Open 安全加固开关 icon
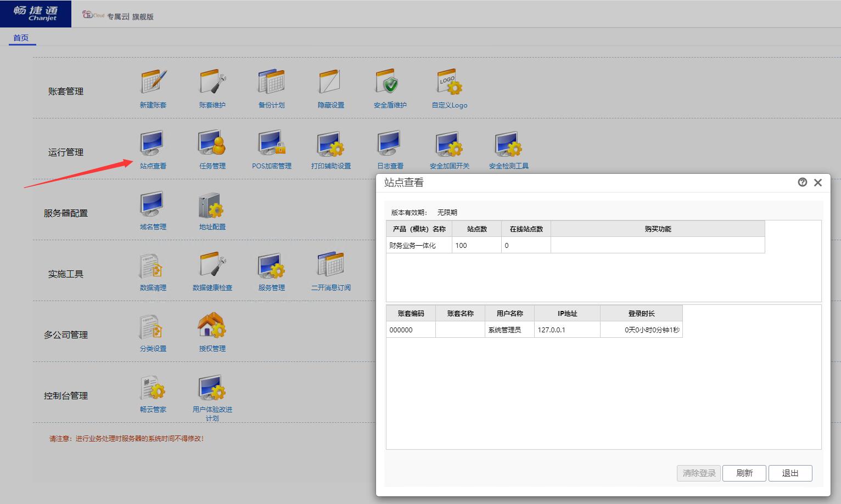This screenshot has height=504, width=841. (x=450, y=143)
